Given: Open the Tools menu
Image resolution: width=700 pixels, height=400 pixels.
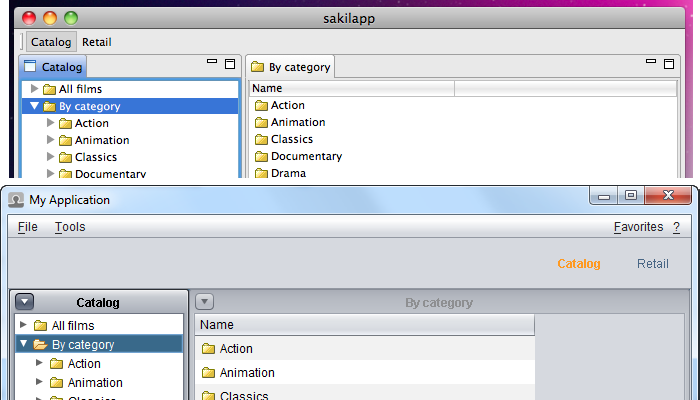Looking at the screenshot, I should 70,227.
